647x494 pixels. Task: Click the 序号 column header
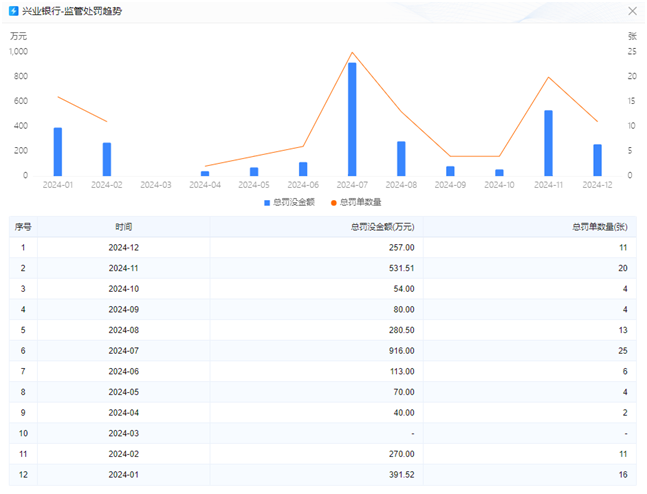click(x=23, y=227)
